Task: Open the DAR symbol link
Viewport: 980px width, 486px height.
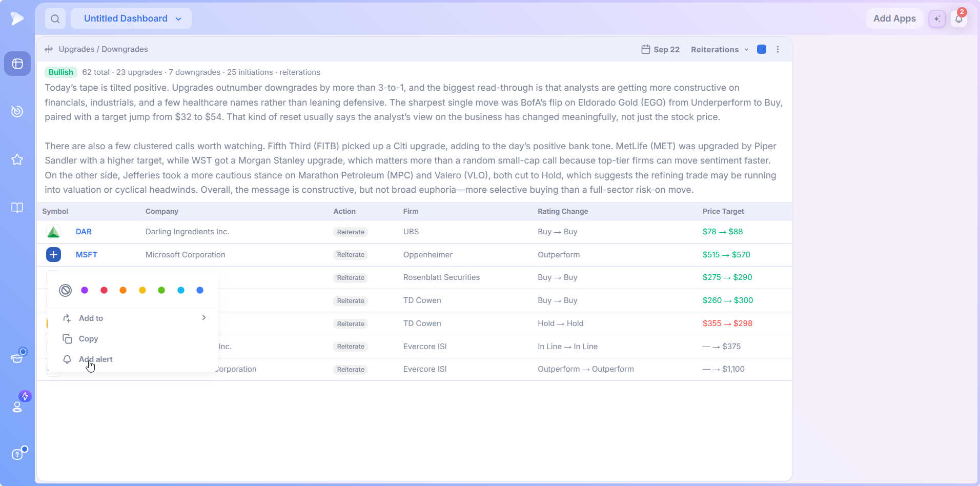Action: click(84, 232)
